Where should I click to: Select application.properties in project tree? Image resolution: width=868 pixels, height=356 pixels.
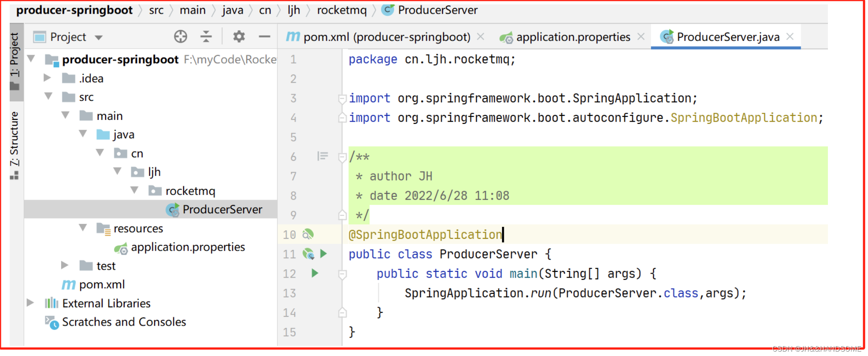[188, 247]
